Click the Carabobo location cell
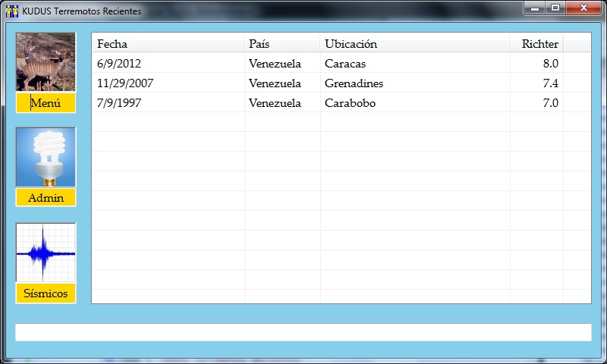This screenshot has height=364, width=607. click(x=350, y=103)
